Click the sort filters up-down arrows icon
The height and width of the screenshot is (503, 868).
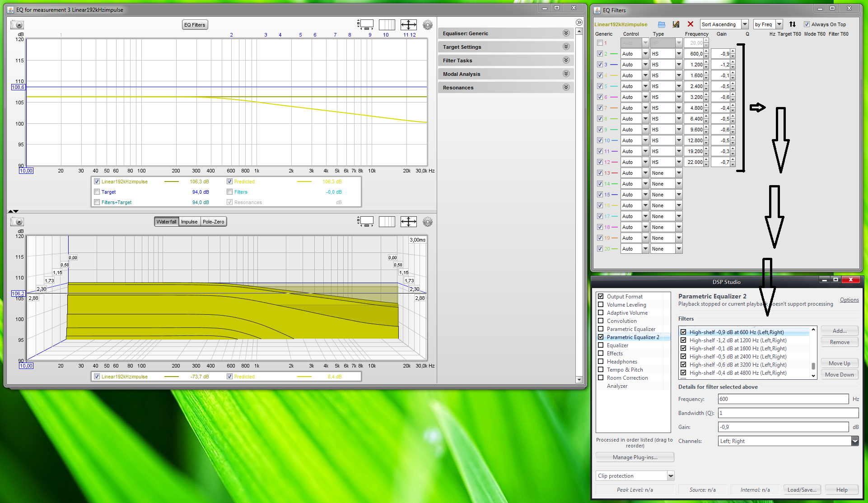[x=793, y=24]
